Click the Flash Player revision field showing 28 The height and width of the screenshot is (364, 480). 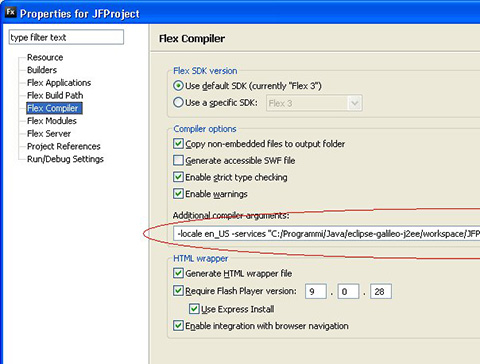click(381, 291)
